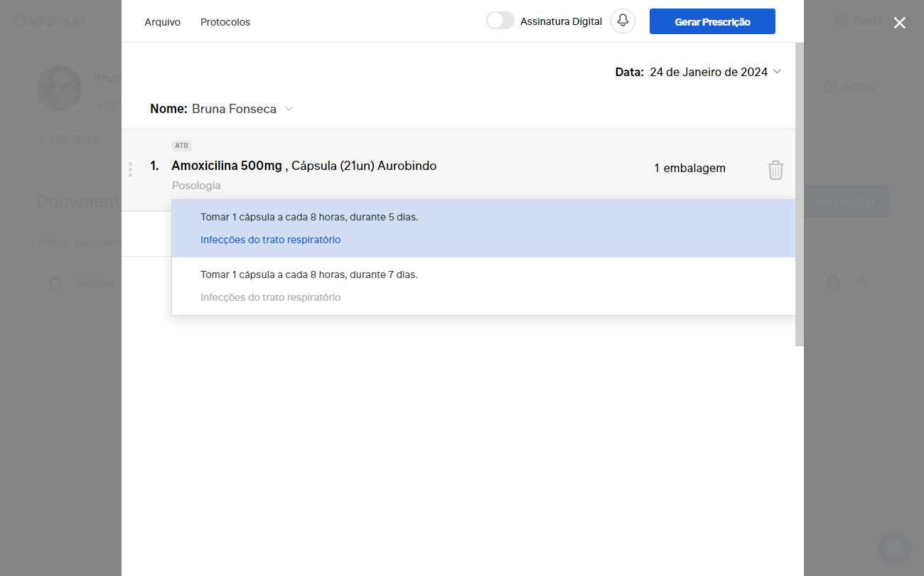Open the patient name dropdown chevron
Screen dimensions: 924x576
coord(289,109)
